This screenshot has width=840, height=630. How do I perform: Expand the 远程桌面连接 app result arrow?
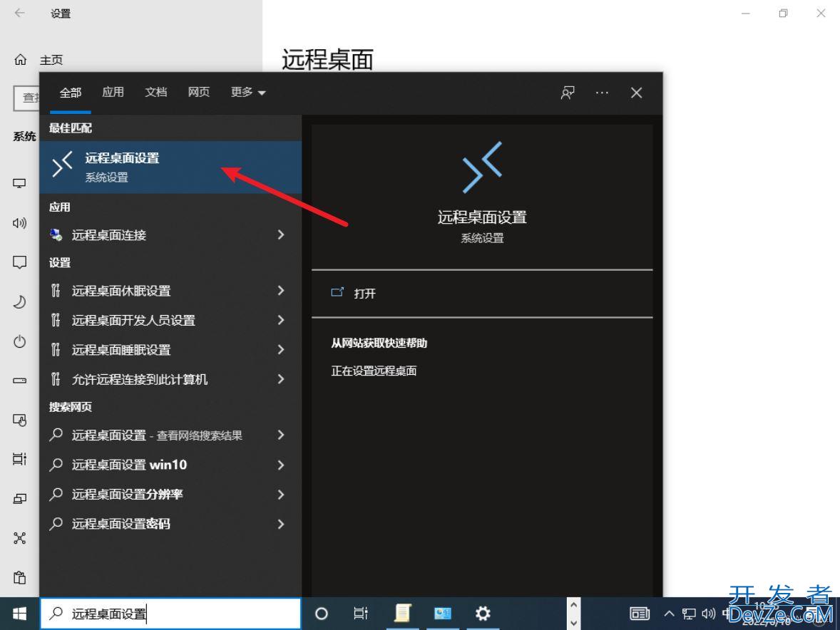(x=281, y=234)
